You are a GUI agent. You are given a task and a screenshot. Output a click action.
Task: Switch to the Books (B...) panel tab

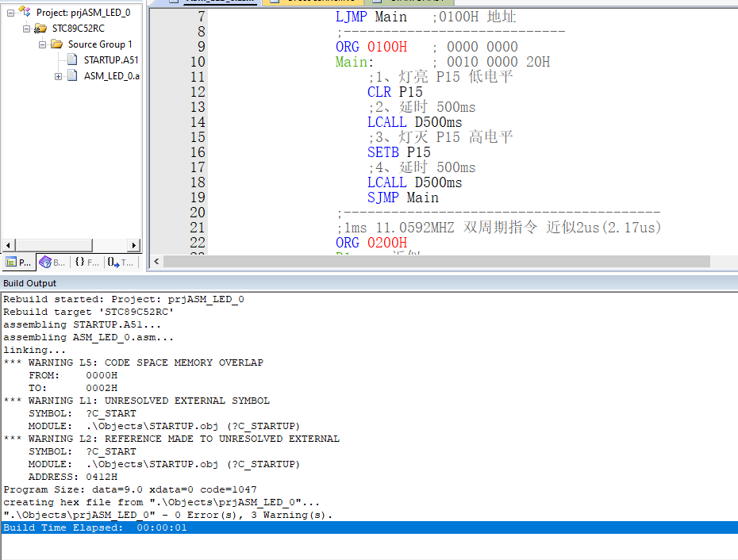click(52, 262)
